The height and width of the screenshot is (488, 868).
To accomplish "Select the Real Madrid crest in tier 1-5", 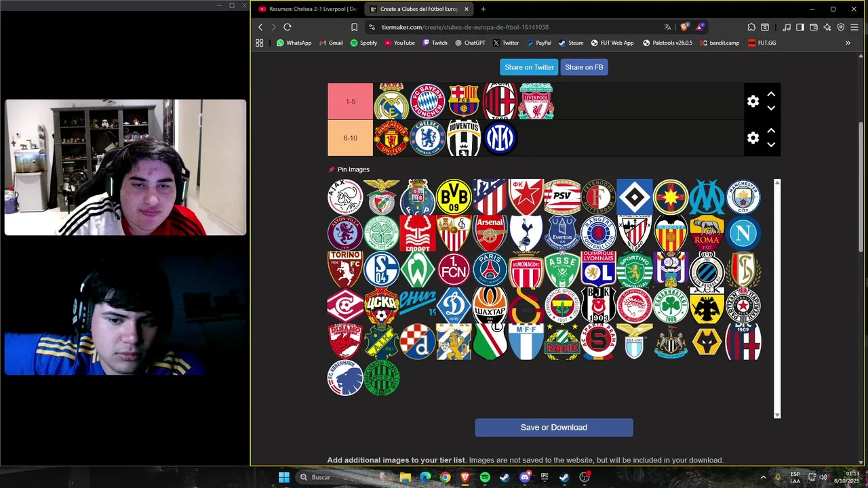I will coord(391,101).
